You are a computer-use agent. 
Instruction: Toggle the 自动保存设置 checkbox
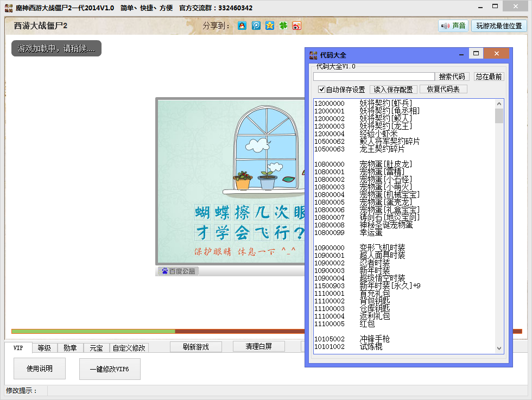coord(322,90)
